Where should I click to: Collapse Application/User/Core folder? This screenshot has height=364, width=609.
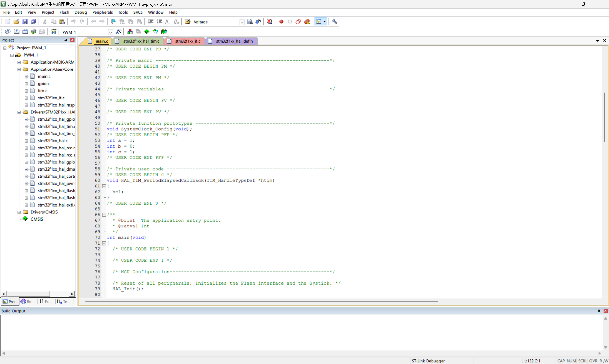[x=19, y=69]
